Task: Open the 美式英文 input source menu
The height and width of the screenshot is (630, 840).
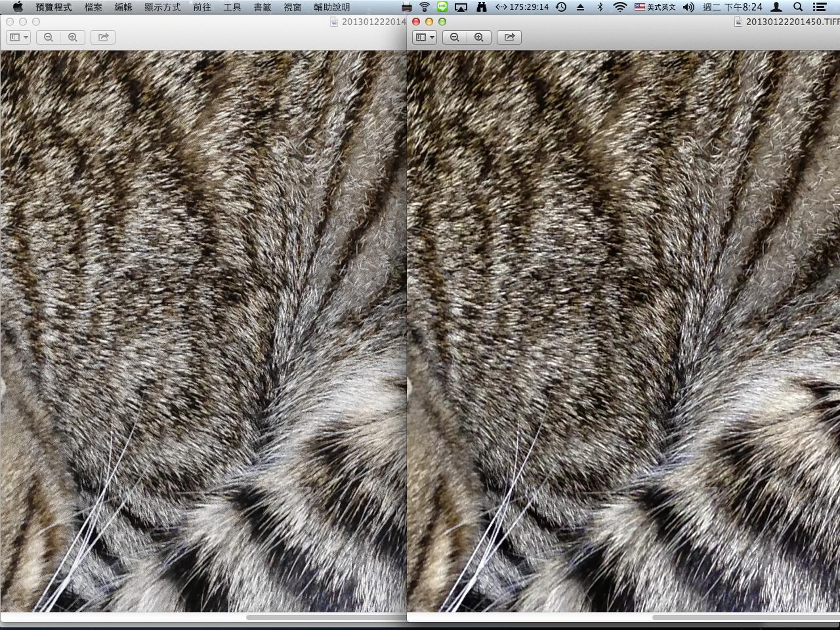Action: coord(655,7)
